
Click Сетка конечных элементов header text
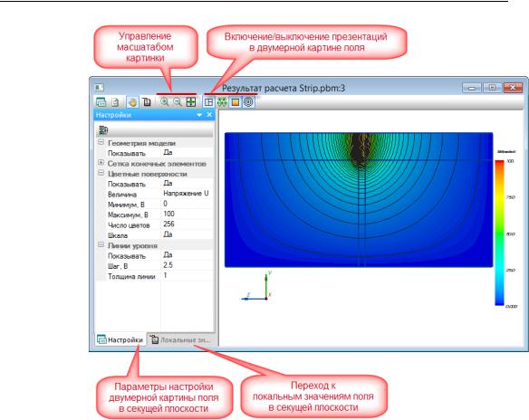[157, 164]
